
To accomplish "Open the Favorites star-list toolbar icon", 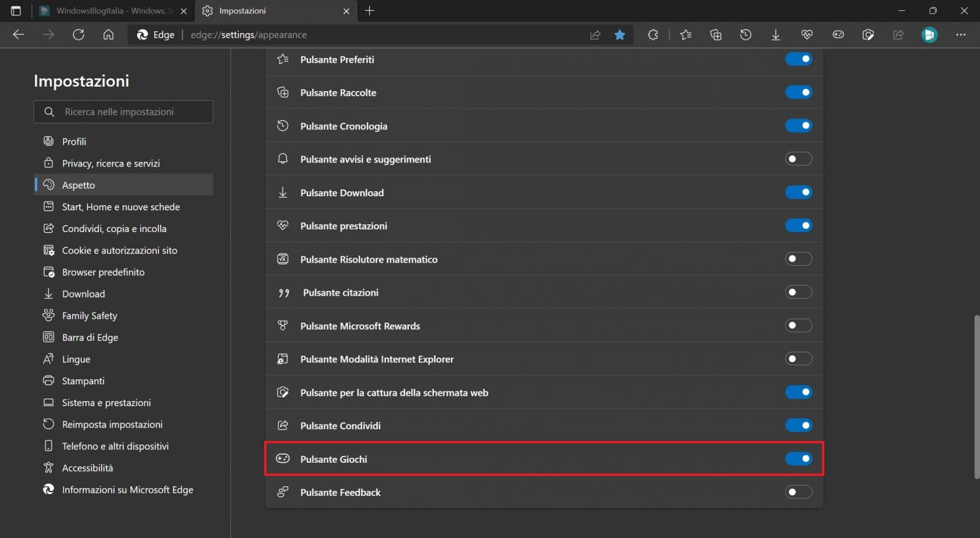I will pyautogui.click(x=686, y=34).
